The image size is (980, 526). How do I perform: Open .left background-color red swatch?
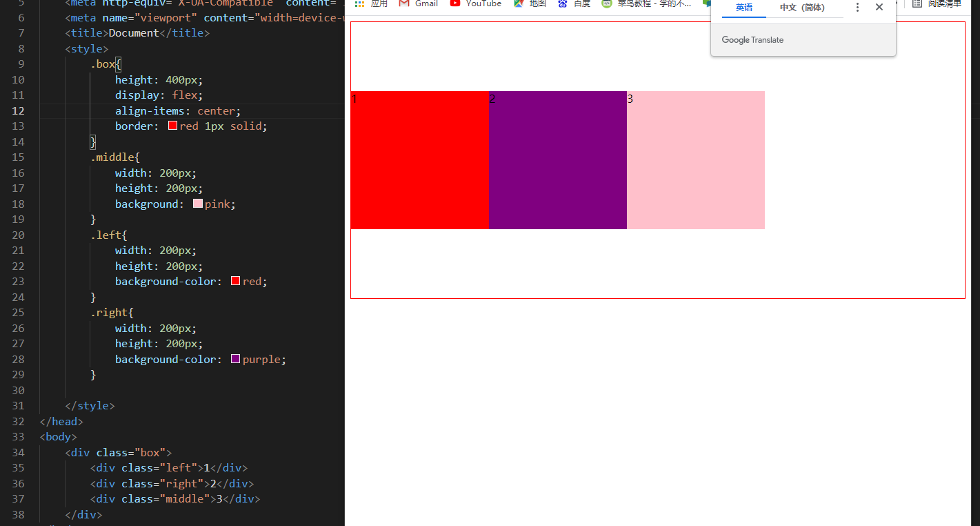pyautogui.click(x=235, y=281)
